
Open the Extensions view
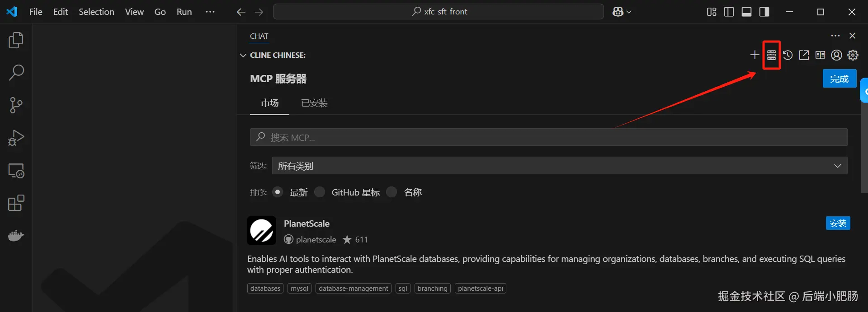click(16, 203)
